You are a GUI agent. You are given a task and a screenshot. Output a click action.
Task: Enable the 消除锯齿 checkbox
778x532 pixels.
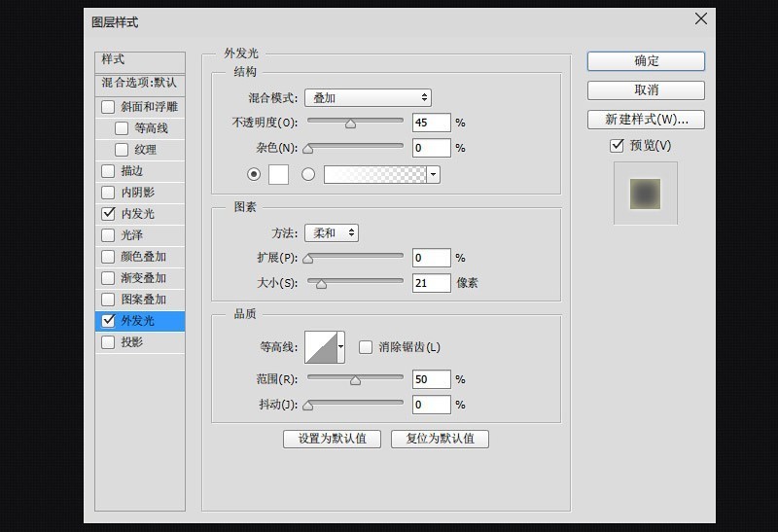tap(367, 347)
